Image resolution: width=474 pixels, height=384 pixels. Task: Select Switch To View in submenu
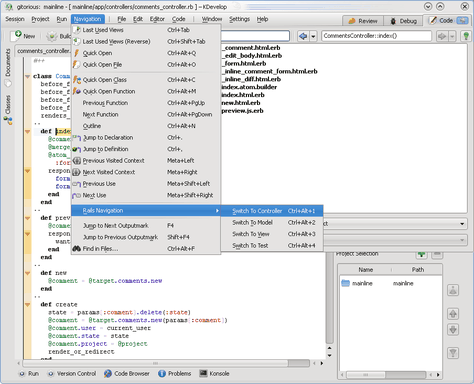pos(272,234)
